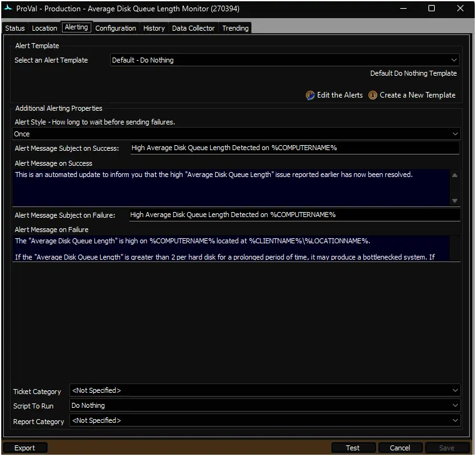Click the Save button
The width and height of the screenshot is (476, 456).
pos(447,448)
